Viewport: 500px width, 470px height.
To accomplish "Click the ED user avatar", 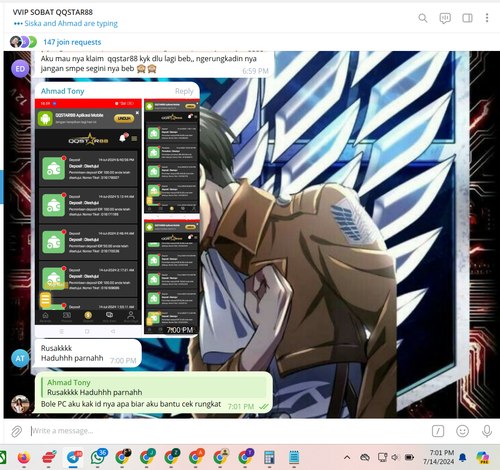I will pos(20,69).
